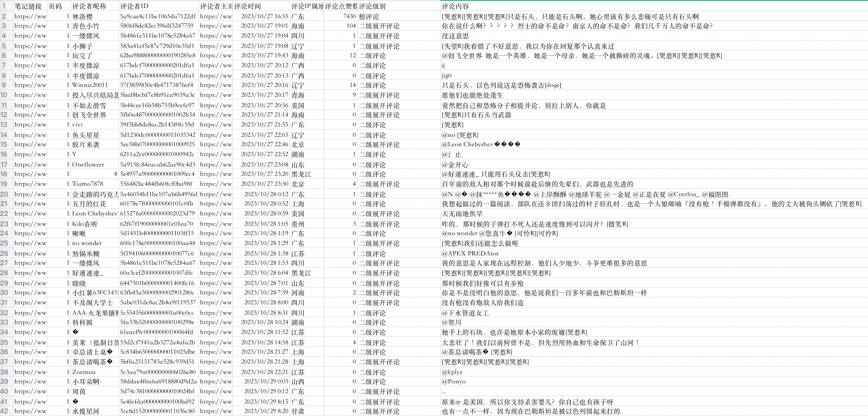Click nickname cell 玩完了
Screen dimensions: 868x416
pos(95,56)
